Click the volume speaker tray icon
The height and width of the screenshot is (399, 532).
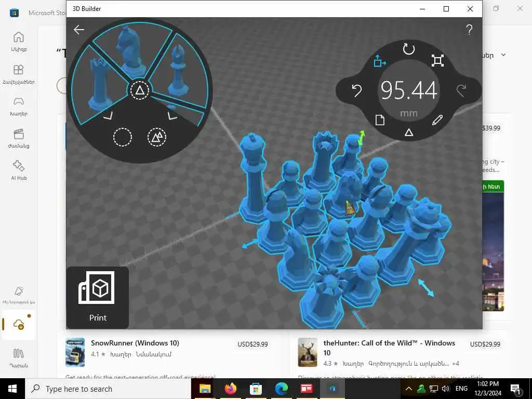[x=445, y=389]
